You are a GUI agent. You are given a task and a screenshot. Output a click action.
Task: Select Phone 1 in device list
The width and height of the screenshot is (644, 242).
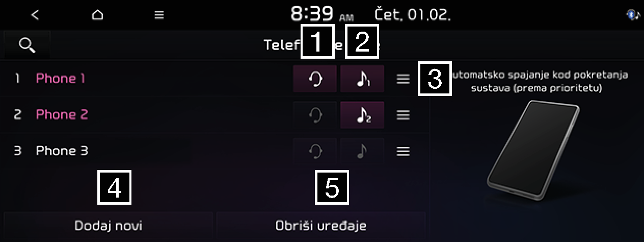[60, 78]
